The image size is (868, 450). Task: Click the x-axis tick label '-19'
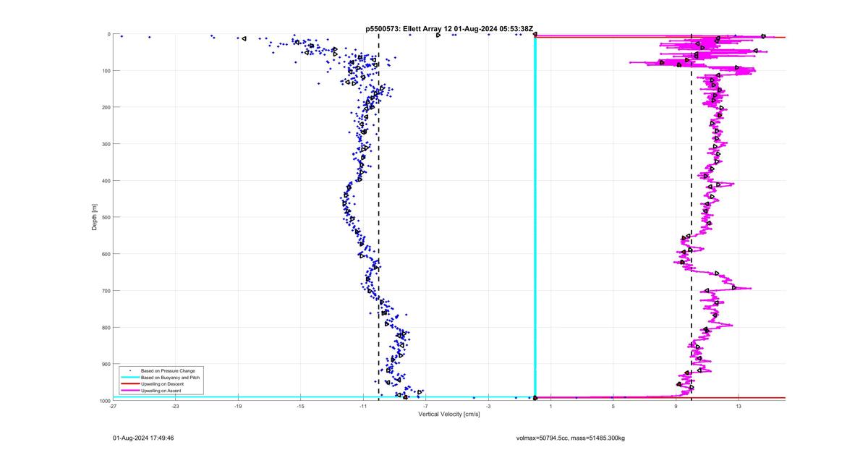(x=238, y=406)
